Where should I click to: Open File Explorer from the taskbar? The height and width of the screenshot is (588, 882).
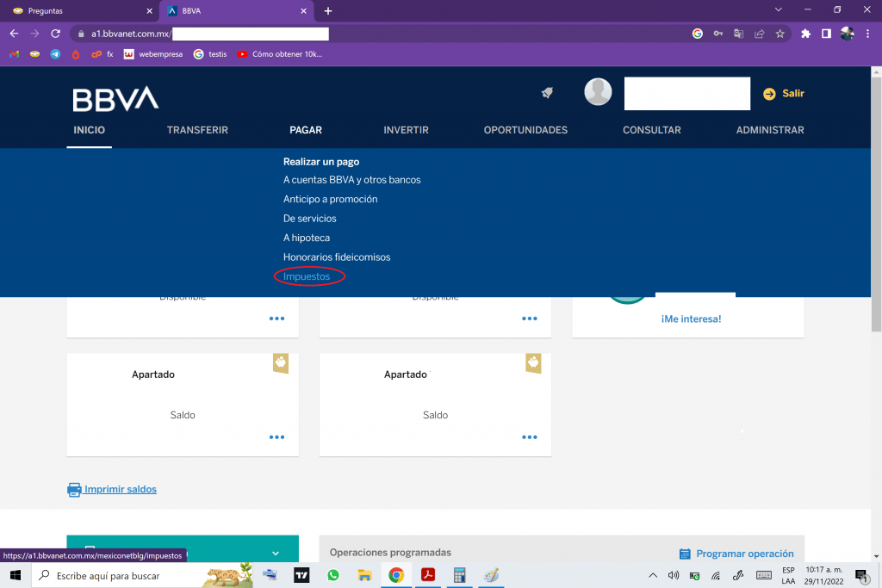click(x=364, y=575)
